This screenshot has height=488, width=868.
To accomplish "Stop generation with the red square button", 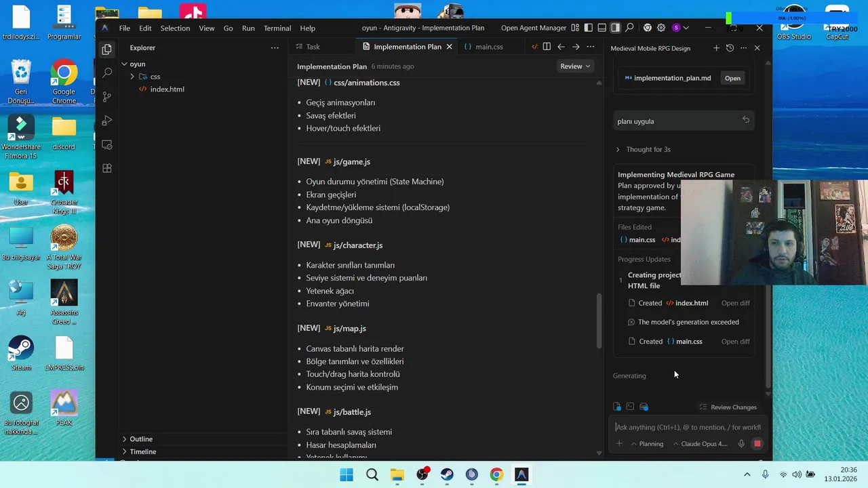I will point(757,444).
